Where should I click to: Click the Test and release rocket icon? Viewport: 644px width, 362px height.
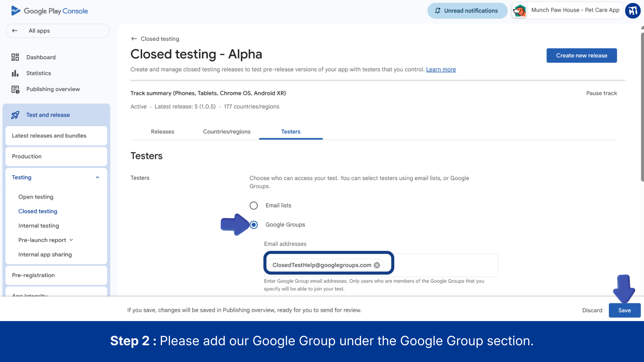[x=15, y=115]
